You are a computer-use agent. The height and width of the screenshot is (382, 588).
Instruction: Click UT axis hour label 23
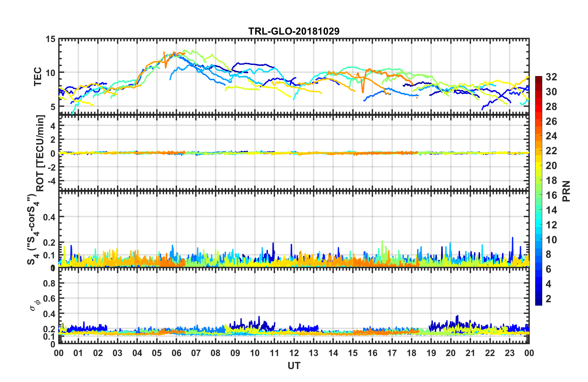tap(509, 353)
